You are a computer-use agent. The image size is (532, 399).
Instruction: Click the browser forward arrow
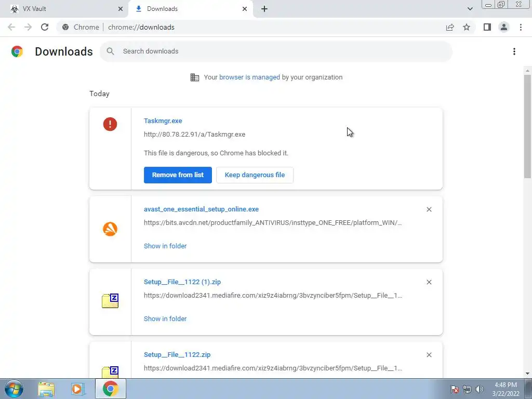28,27
